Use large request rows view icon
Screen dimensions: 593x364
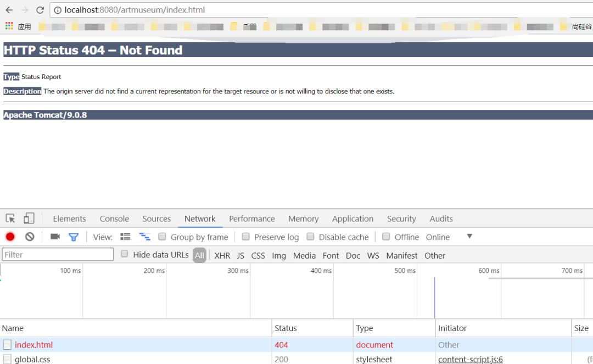(x=125, y=237)
